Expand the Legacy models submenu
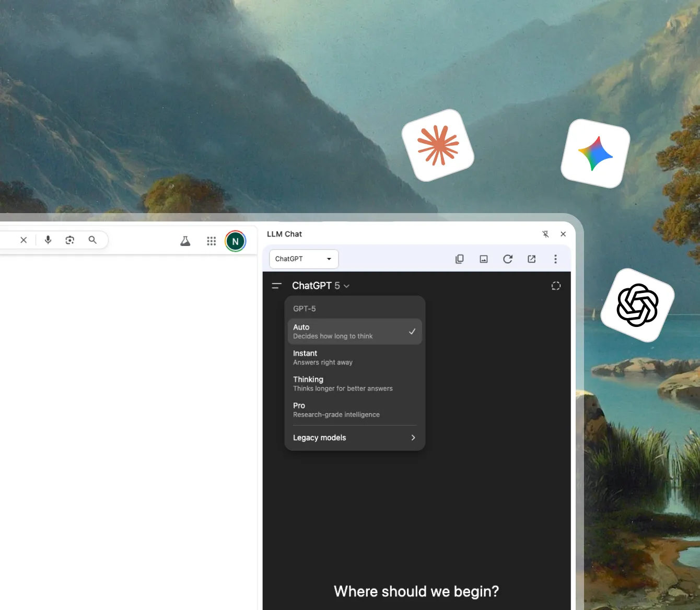Image resolution: width=700 pixels, height=610 pixels. 354,438
